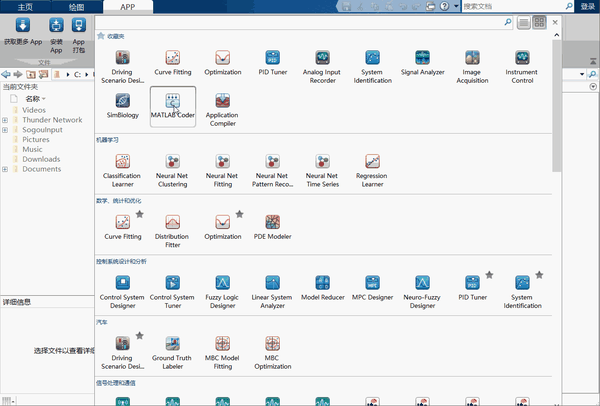Click the 获取更多 App button

coord(23,32)
